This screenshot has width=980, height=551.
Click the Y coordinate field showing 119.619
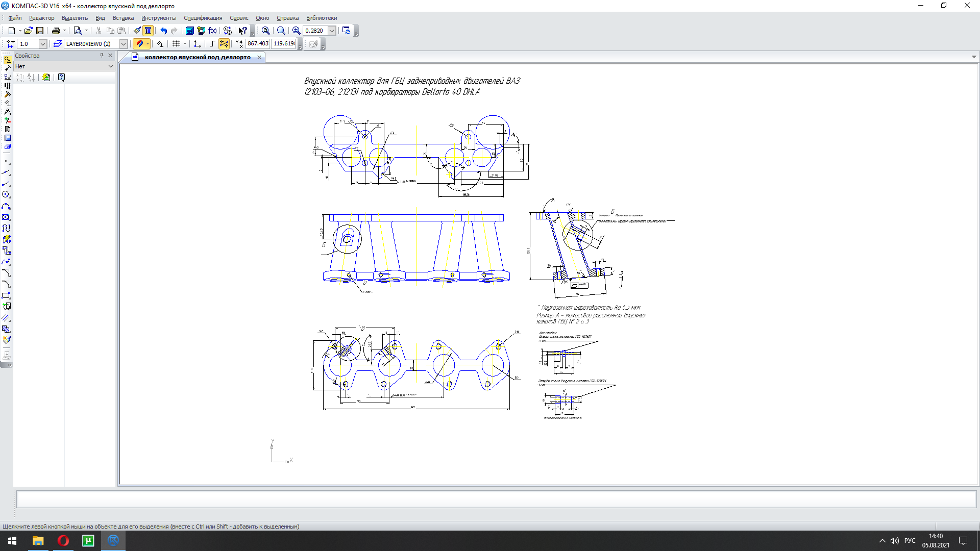coord(284,44)
